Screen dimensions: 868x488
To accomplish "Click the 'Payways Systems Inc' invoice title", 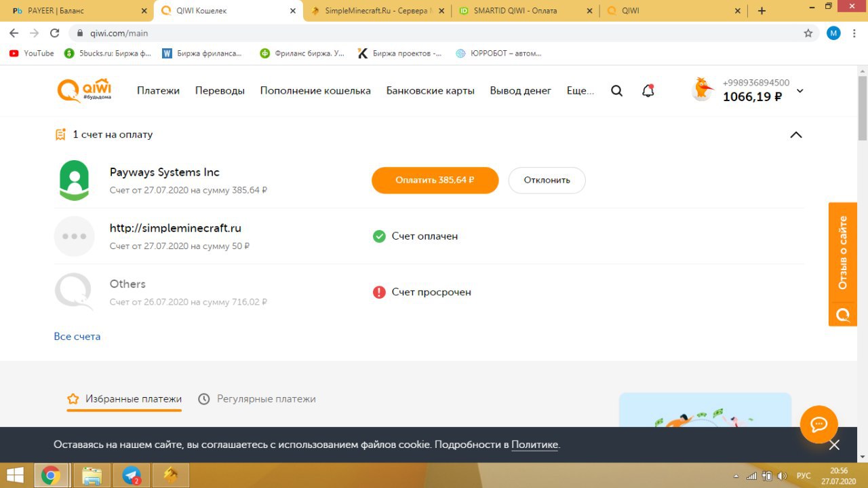I will tap(165, 172).
